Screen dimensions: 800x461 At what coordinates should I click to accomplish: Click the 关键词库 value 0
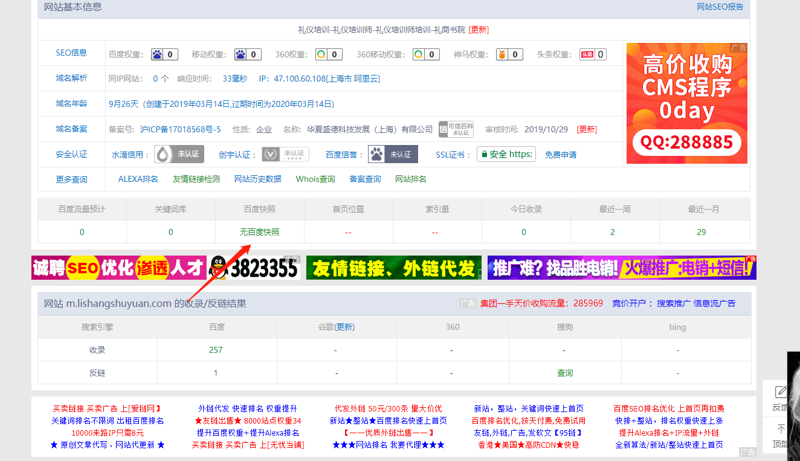coord(171,232)
